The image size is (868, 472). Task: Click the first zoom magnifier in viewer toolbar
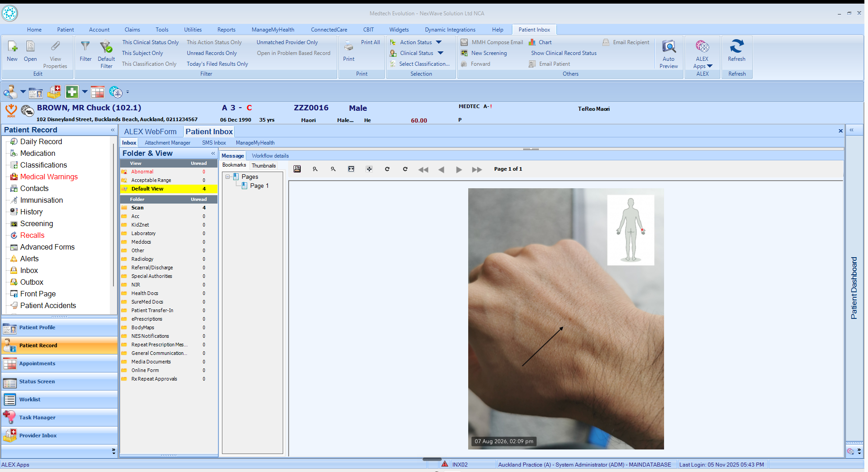click(x=315, y=169)
